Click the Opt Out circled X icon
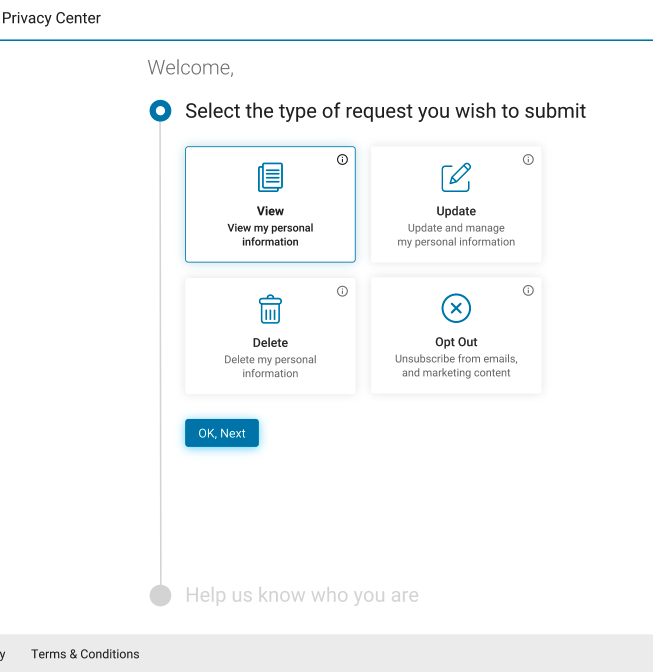 456,309
